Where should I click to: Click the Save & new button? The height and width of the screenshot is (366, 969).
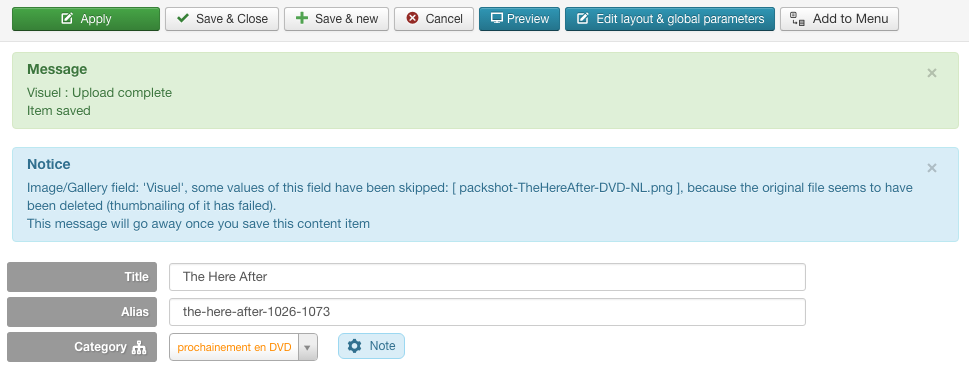(x=336, y=19)
